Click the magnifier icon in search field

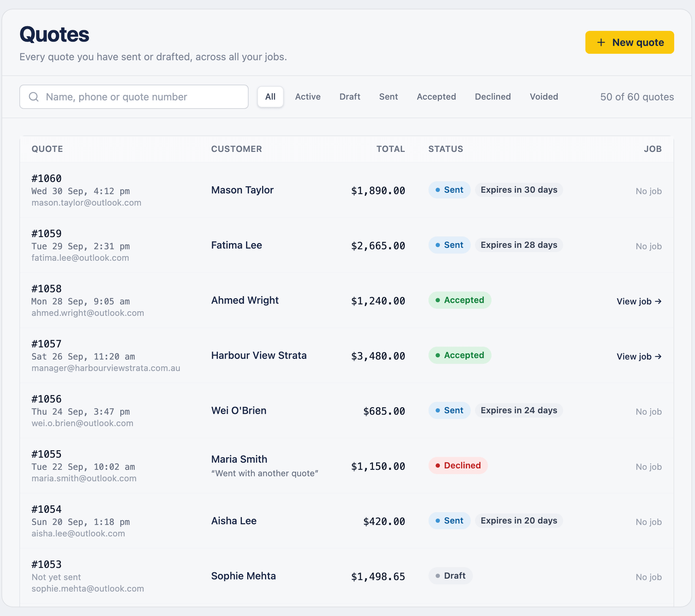34,97
